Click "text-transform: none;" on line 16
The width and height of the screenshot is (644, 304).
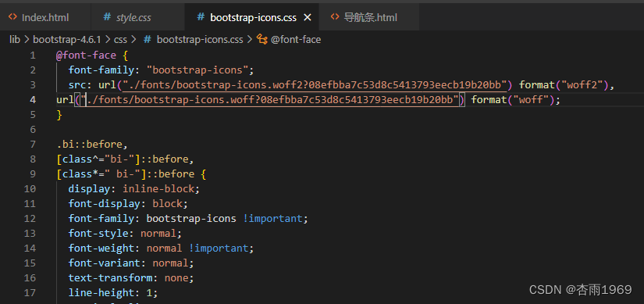[x=131, y=278]
